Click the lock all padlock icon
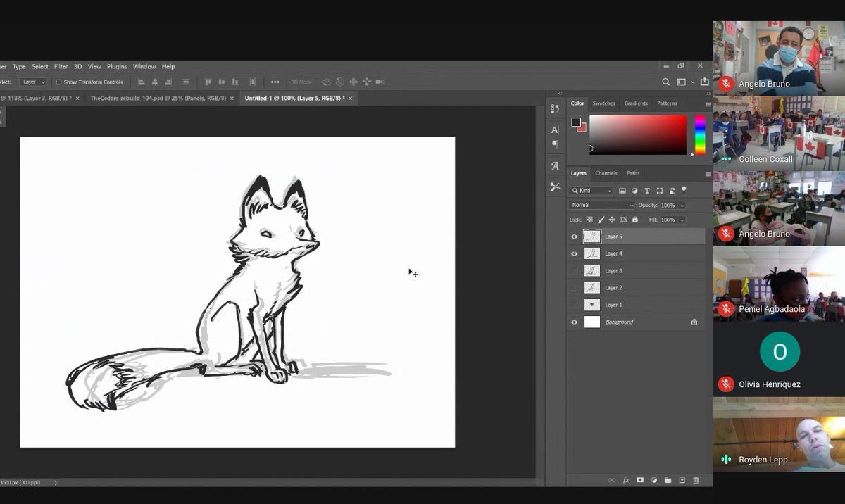845x504 pixels. coord(634,220)
